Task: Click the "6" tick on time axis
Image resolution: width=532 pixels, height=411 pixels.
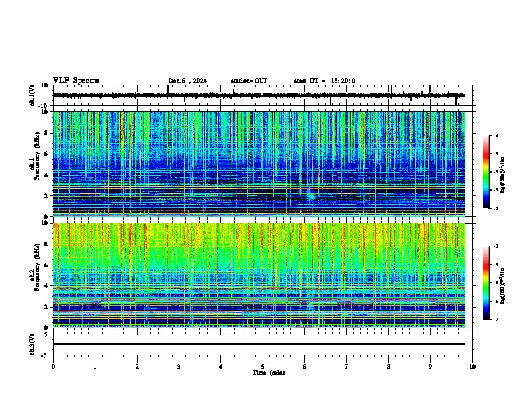Action: pos(305,367)
